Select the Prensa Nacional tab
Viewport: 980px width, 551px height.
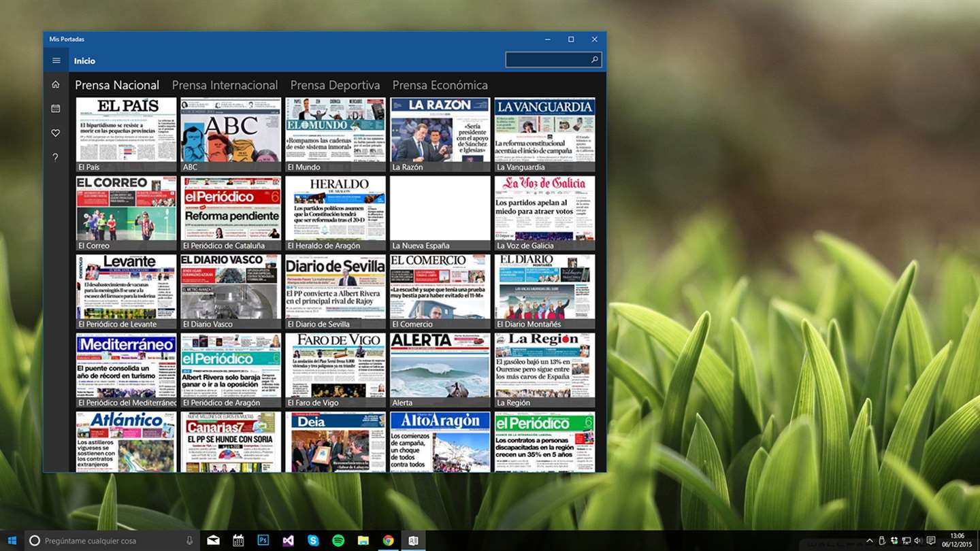point(117,85)
